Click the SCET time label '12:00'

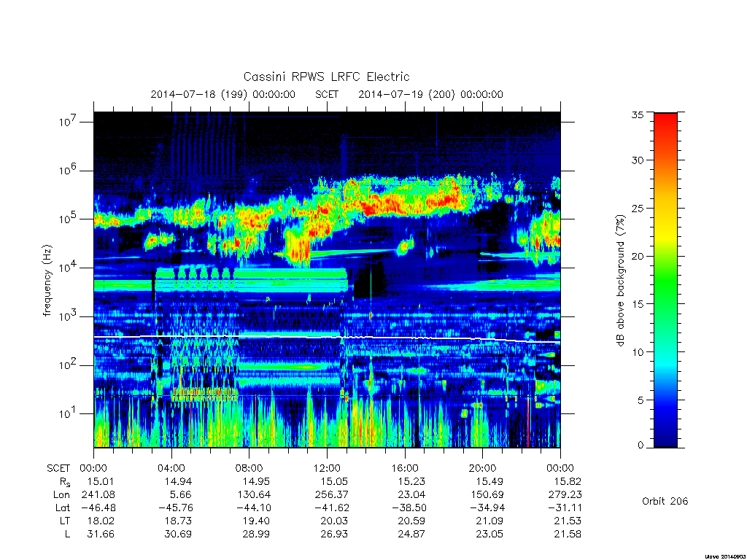327,468
